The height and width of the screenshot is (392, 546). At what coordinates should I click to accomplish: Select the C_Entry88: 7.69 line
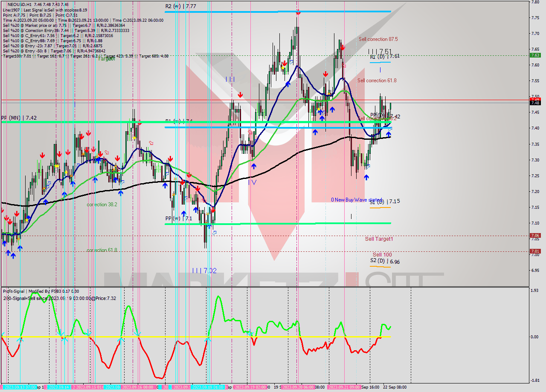[52, 40]
